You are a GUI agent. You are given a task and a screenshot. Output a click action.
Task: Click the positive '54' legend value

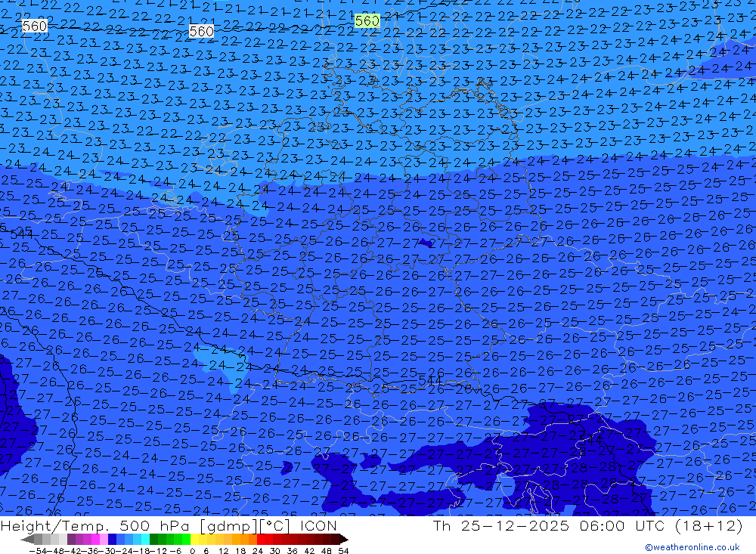[x=343, y=551]
